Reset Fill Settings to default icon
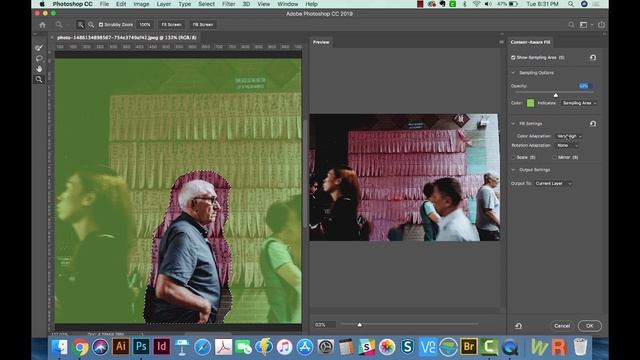 click(x=593, y=123)
